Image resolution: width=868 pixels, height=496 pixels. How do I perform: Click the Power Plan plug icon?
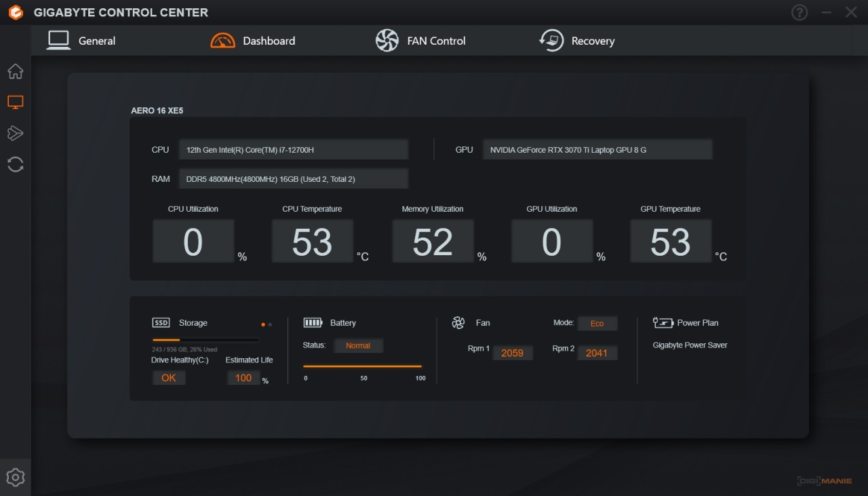[663, 323]
